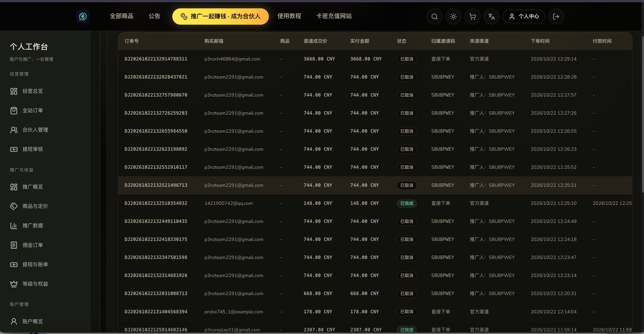Screen dimensions: 644x334
Task: Click the 提现审核 cash icon
Action: (14, 149)
